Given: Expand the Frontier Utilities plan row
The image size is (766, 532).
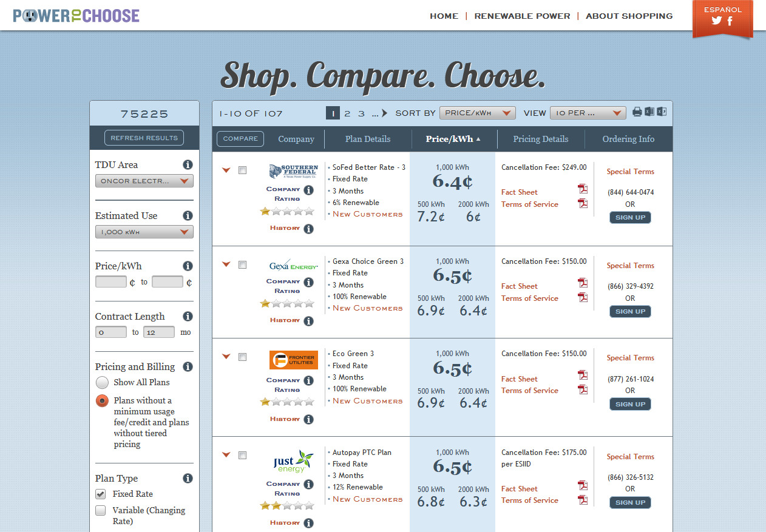Looking at the screenshot, I should tap(226, 357).
